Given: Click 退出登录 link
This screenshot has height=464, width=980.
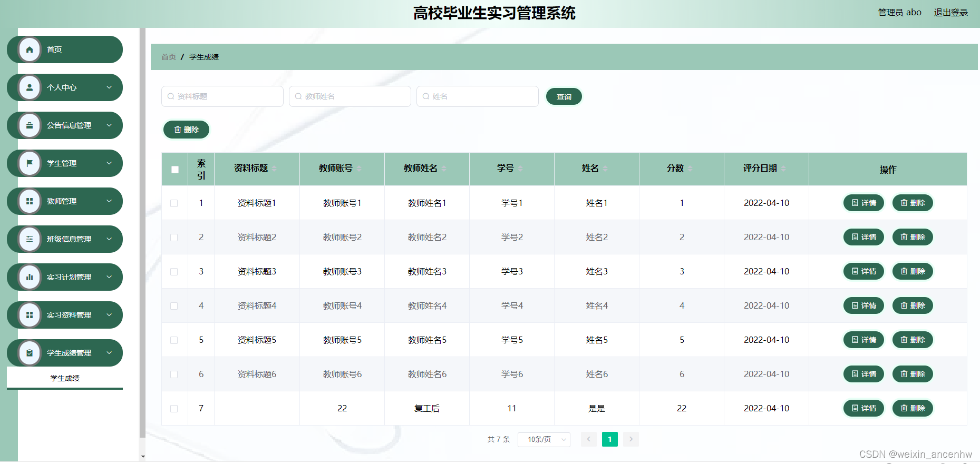Looking at the screenshot, I should tap(951, 13).
